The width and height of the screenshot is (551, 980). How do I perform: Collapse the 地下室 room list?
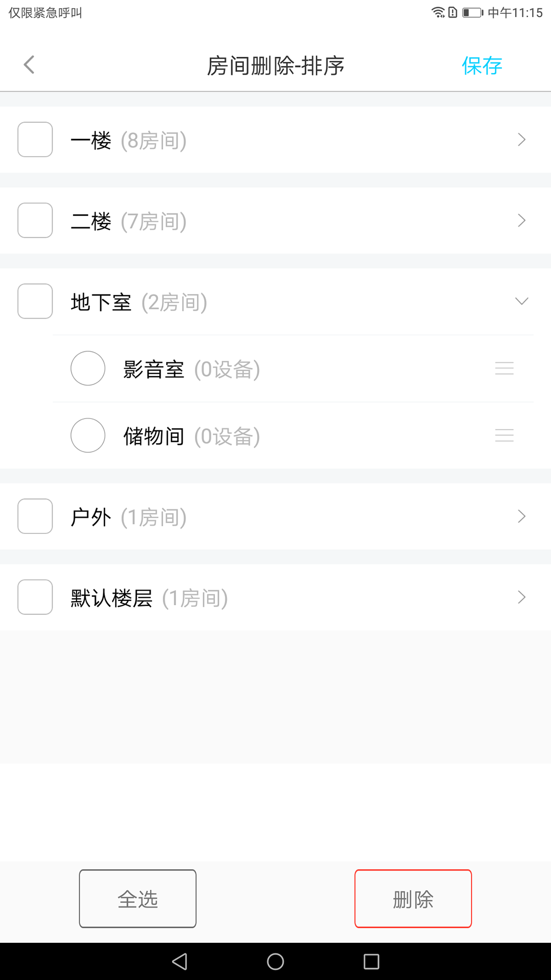(521, 301)
